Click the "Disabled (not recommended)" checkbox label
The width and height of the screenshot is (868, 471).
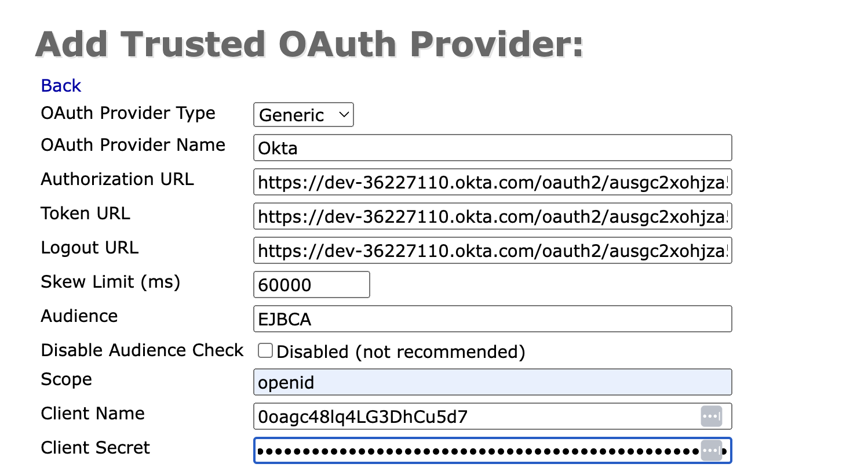[401, 352]
